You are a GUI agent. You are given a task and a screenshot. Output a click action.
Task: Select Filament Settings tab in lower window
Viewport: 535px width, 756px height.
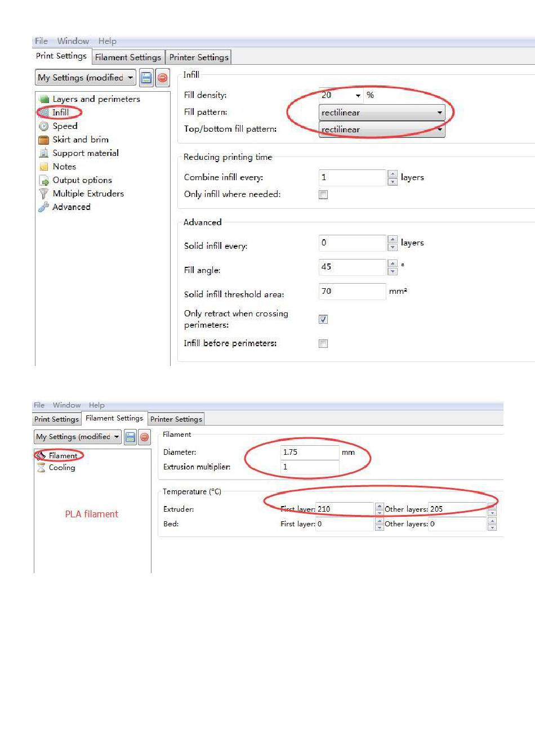click(x=114, y=418)
